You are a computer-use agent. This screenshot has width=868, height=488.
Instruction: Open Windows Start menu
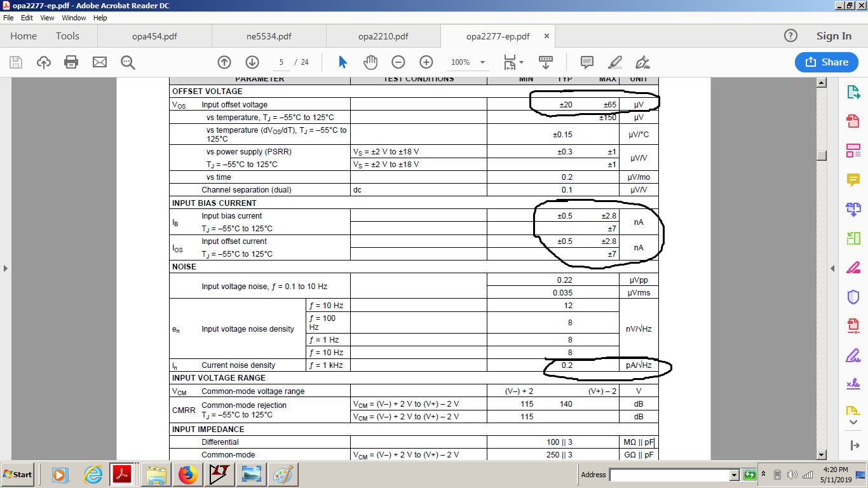pos(18,475)
